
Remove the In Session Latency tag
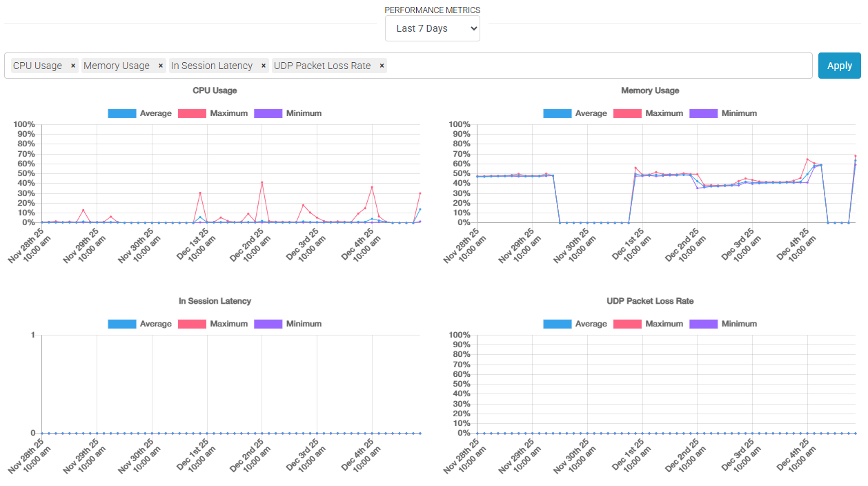click(x=264, y=66)
